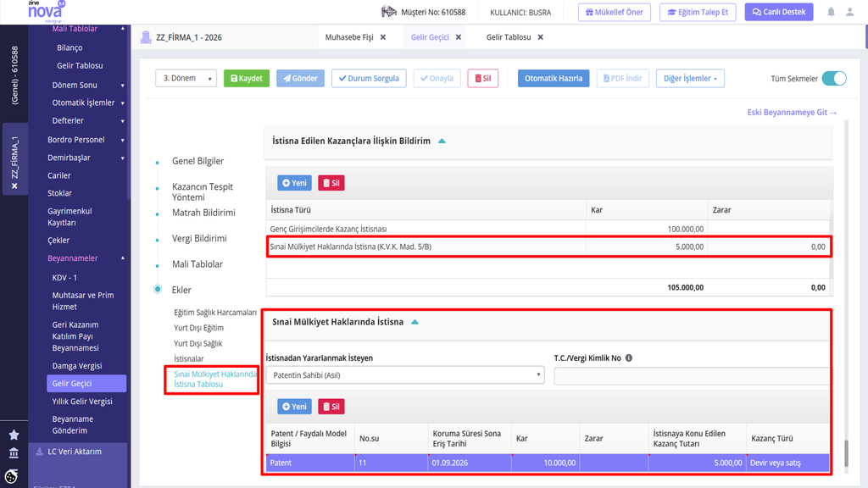
Task: Click the ZZ_FİRMA_1 company building icon
Action: tap(146, 37)
